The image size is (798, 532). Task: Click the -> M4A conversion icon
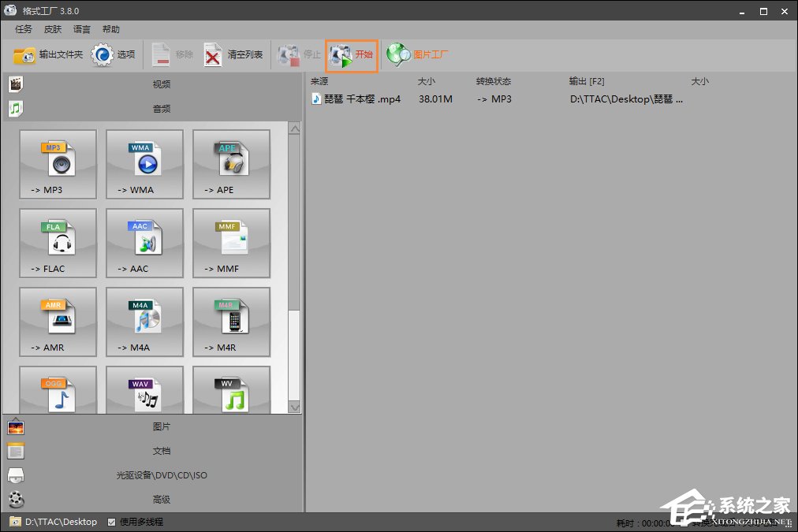[x=144, y=322]
